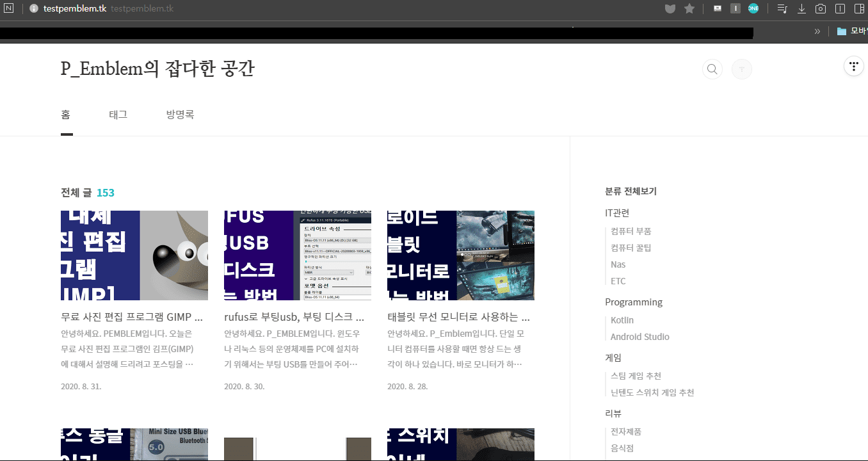The height and width of the screenshot is (461, 868).
Task: Expand the IT관련 category section
Action: click(x=616, y=213)
